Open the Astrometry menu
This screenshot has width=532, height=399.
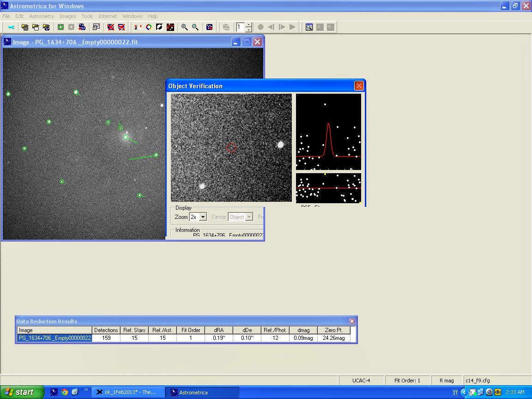pyautogui.click(x=42, y=16)
